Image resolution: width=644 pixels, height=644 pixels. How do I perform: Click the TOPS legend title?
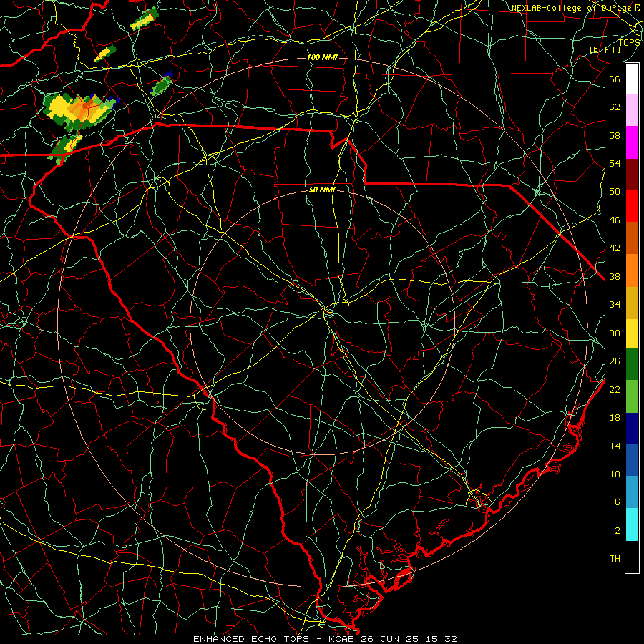(x=629, y=43)
